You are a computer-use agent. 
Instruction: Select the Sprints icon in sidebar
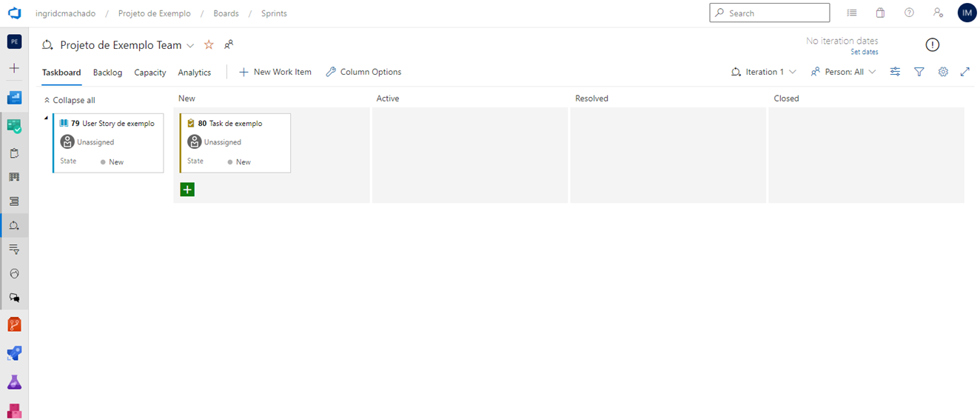coord(14,225)
